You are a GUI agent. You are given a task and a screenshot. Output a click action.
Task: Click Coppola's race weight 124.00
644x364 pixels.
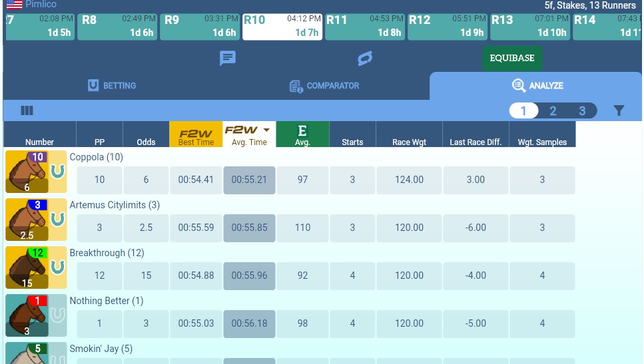point(409,180)
